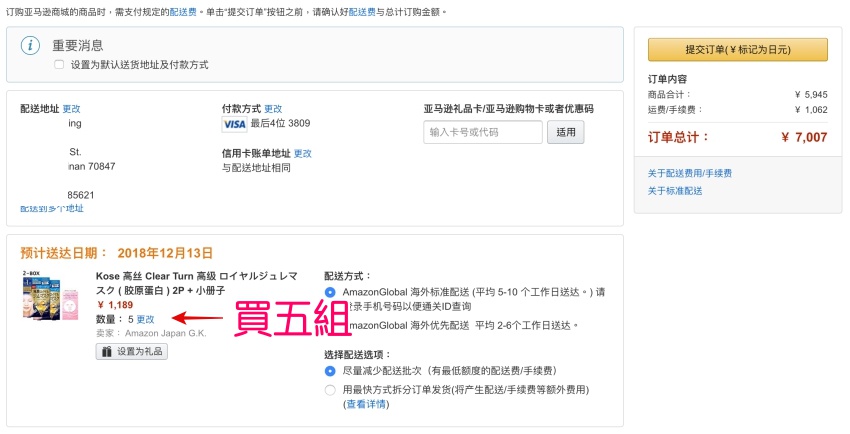
Task: Focus the 输入卡号或代码 input field
Action: tap(482, 132)
